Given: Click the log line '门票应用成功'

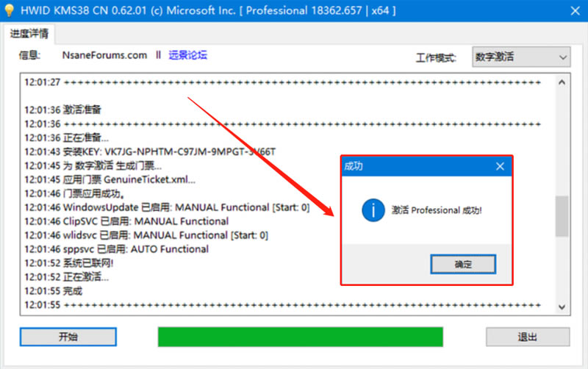Looking at the screenshot, I should point(74,193).
